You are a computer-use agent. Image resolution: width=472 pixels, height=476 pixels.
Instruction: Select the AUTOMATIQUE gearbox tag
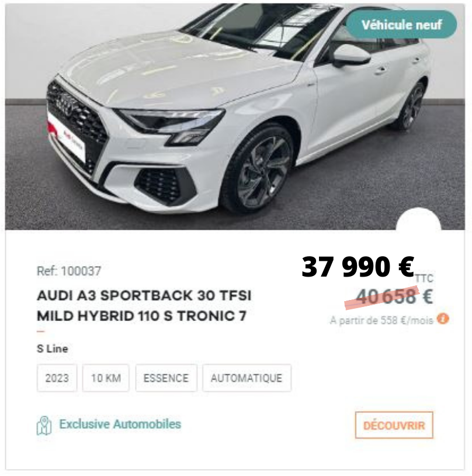point(247,378)
